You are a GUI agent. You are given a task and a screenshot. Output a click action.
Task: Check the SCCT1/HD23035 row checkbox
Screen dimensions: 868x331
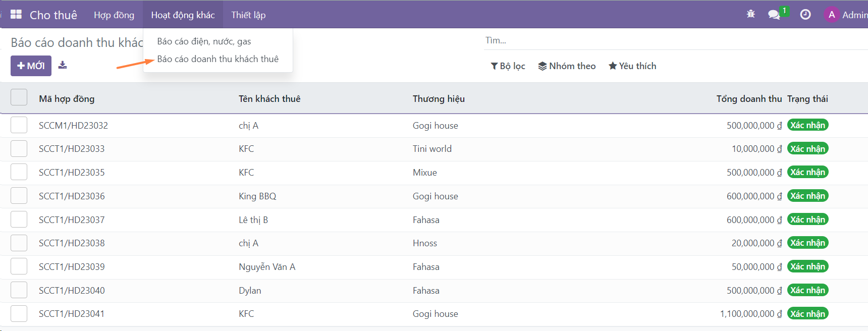click(19, 172)
